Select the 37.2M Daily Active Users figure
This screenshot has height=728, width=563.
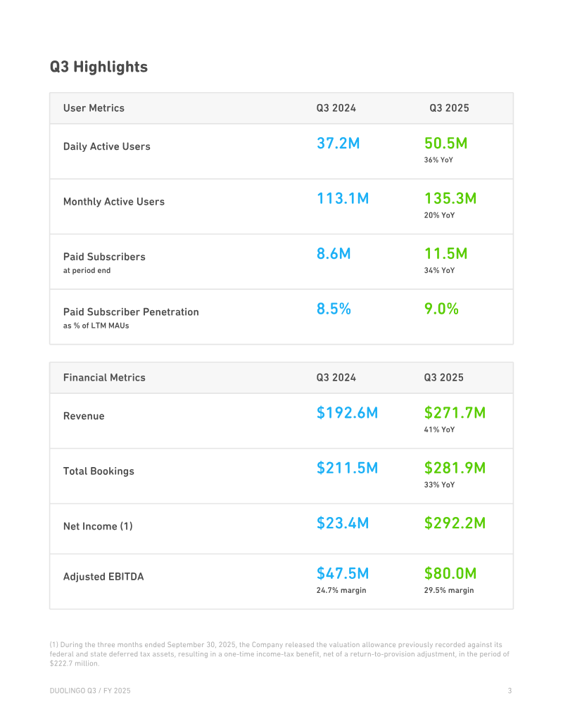pyautogui.click(x=339, y=143)
